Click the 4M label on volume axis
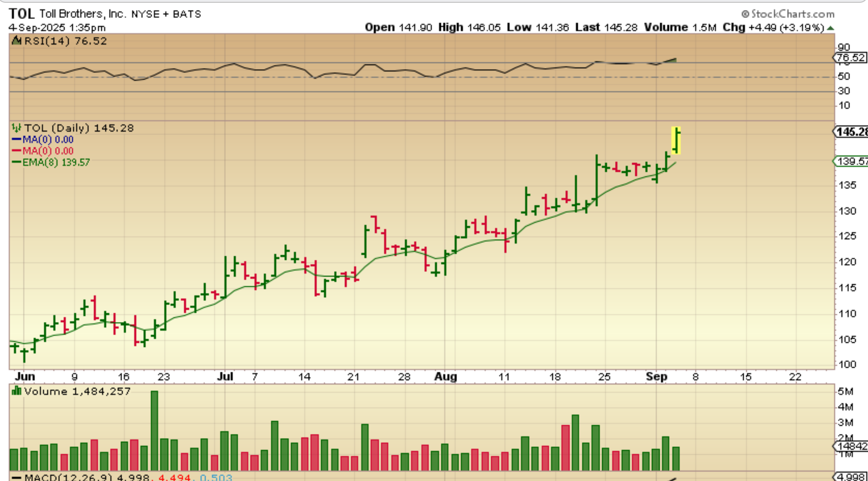This screenshot has height=481, width=868. (846, 407)
